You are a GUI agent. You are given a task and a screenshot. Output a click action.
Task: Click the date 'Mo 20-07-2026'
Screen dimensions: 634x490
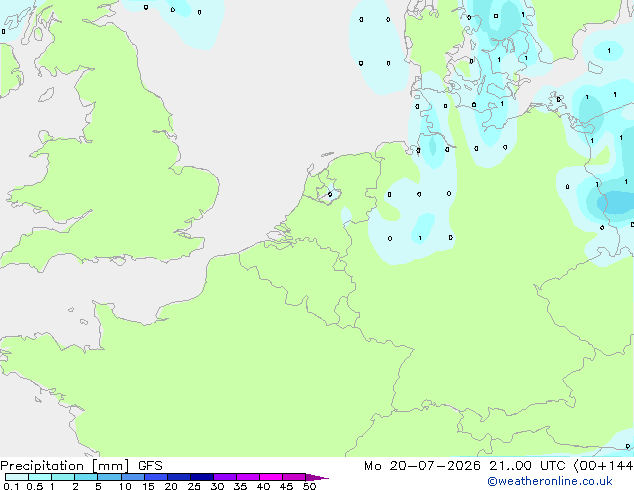coord(422,466)
